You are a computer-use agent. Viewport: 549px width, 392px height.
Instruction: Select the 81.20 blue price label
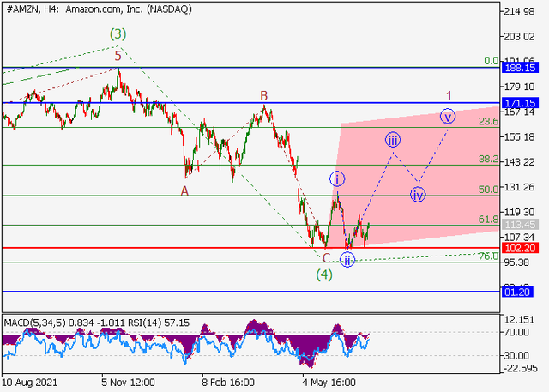(517, 292)
